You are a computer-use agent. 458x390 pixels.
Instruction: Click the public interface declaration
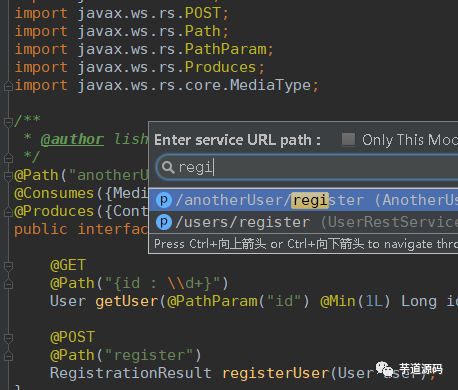point(81,229)
